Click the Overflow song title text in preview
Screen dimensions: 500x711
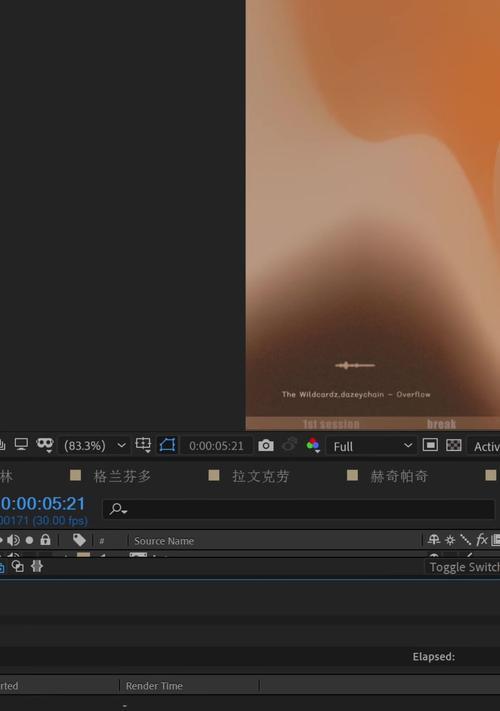pyautogui.click(x=413, y=394)
